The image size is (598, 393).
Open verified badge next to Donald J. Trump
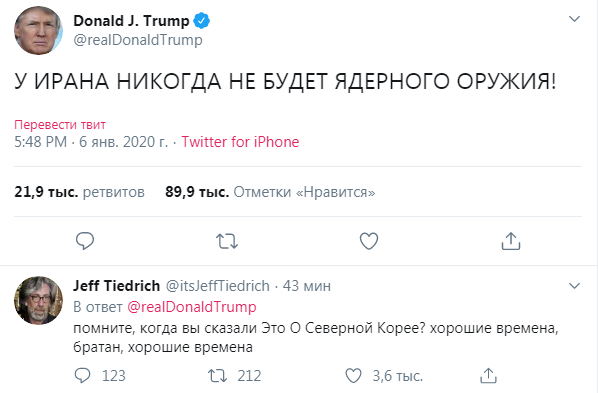[x=201, y=21]
